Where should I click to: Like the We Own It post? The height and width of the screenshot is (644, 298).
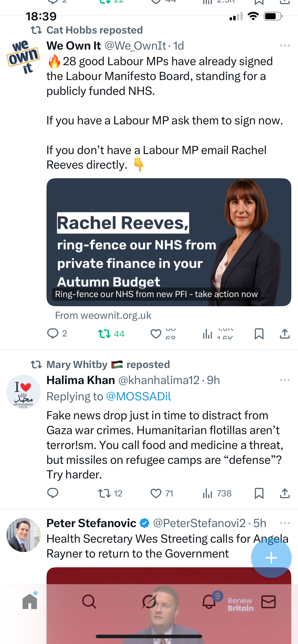(156, 333)
